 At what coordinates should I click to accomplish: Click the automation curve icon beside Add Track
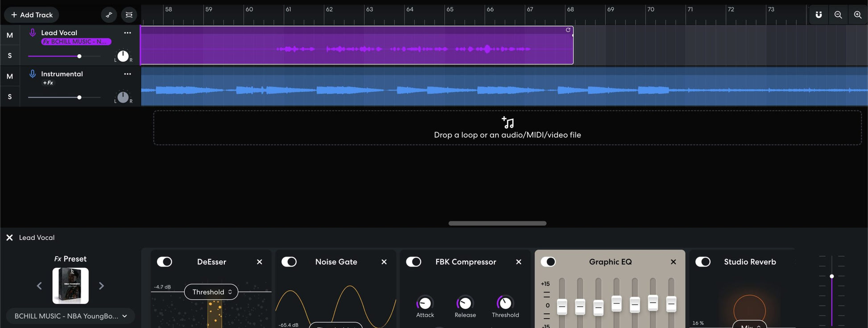click(x=109, y=15)
